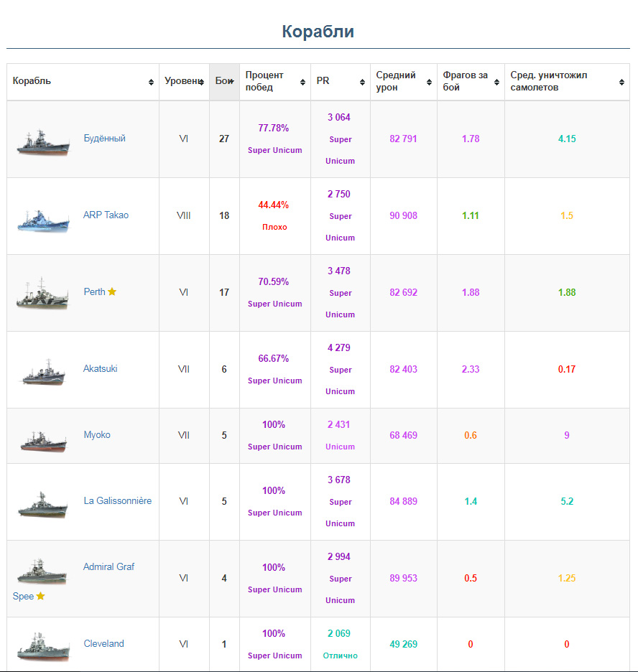
Task: Sort table by Уровень column
Action: coord(184,81)
